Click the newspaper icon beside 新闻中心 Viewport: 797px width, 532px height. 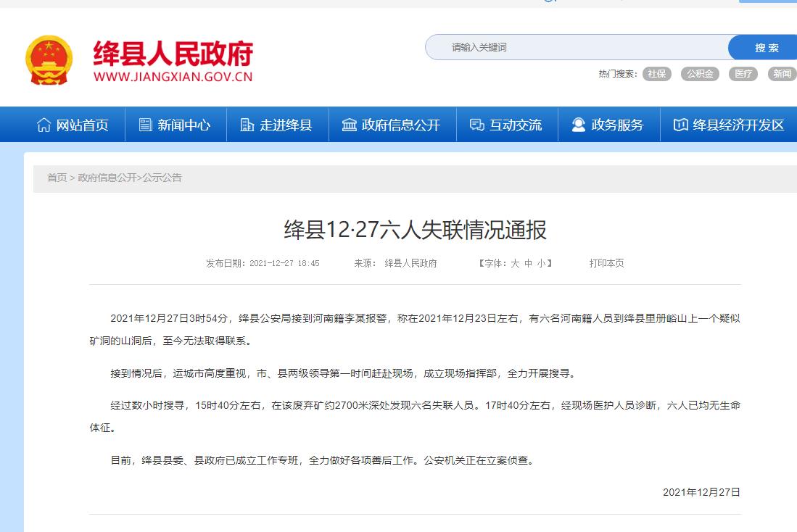146,125
